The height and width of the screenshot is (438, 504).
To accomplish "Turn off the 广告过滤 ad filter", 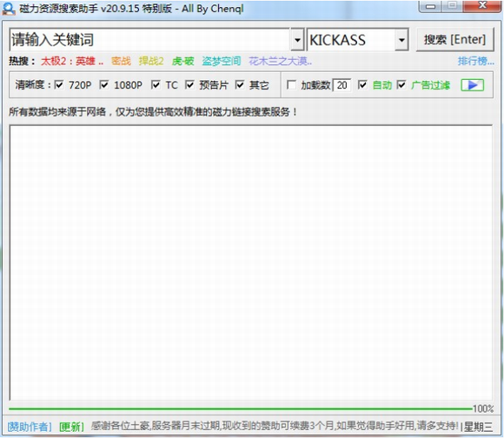I will 401,85.
